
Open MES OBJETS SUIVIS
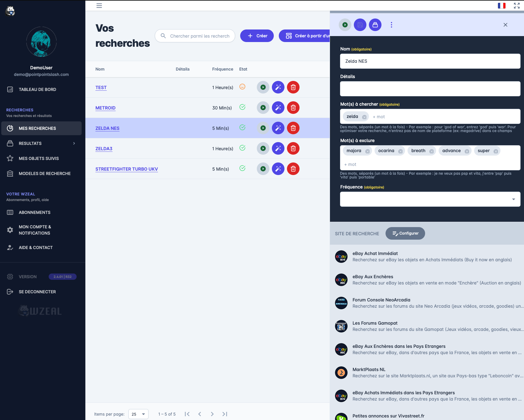point(41,158)
